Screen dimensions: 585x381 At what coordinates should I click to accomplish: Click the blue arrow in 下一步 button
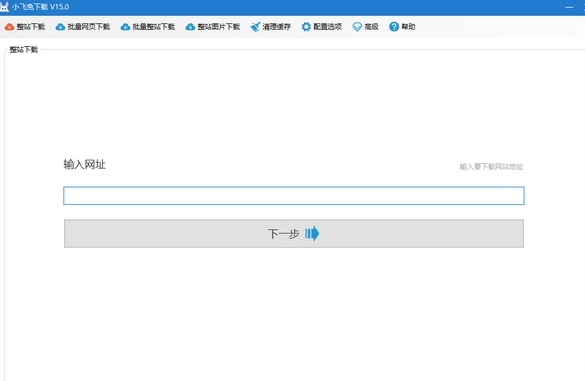pyautogui.click(x=312, y=234)
